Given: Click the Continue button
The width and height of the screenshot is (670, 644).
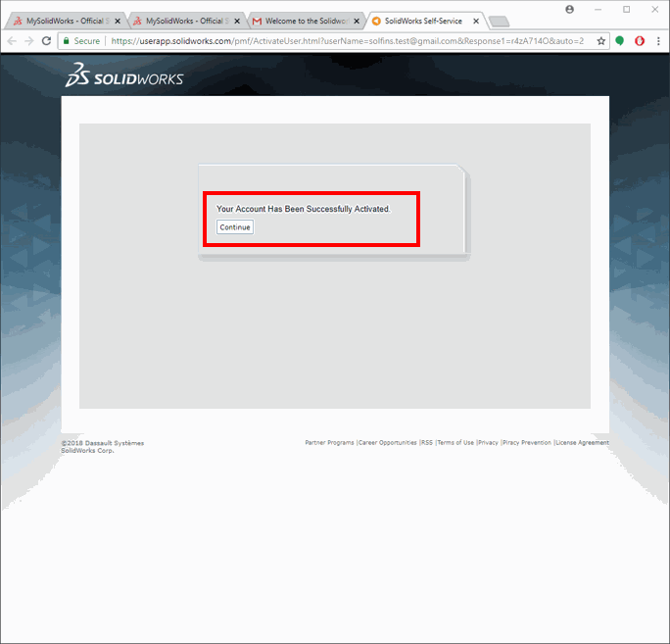Looking at the screenshot, I should point(234,227).
